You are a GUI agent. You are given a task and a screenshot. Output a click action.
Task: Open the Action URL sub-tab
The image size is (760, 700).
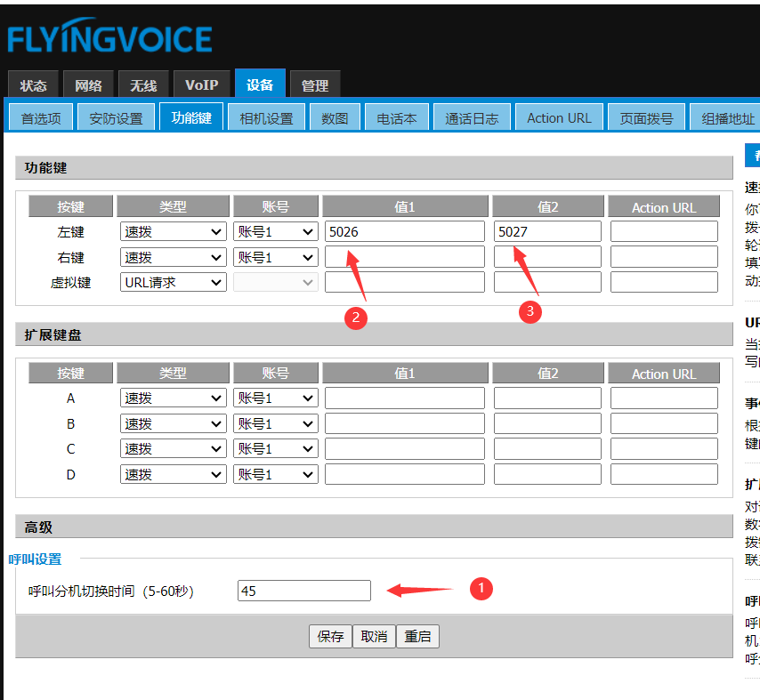pos(559,118)
